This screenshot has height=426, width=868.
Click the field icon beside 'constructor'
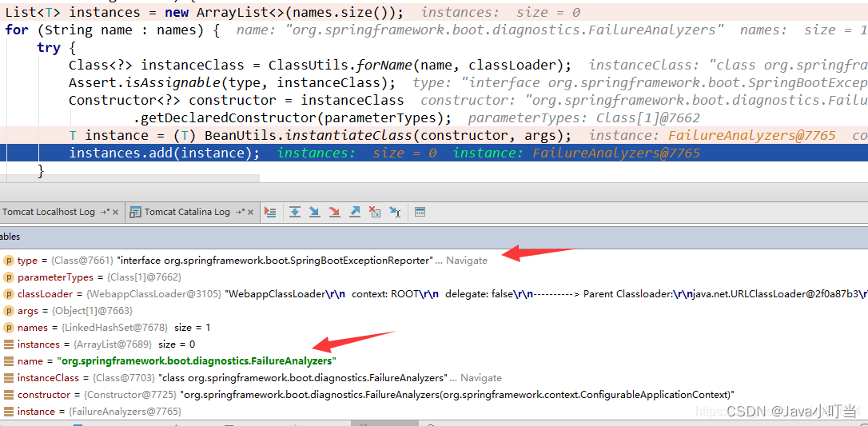click(x=9, y=395)
